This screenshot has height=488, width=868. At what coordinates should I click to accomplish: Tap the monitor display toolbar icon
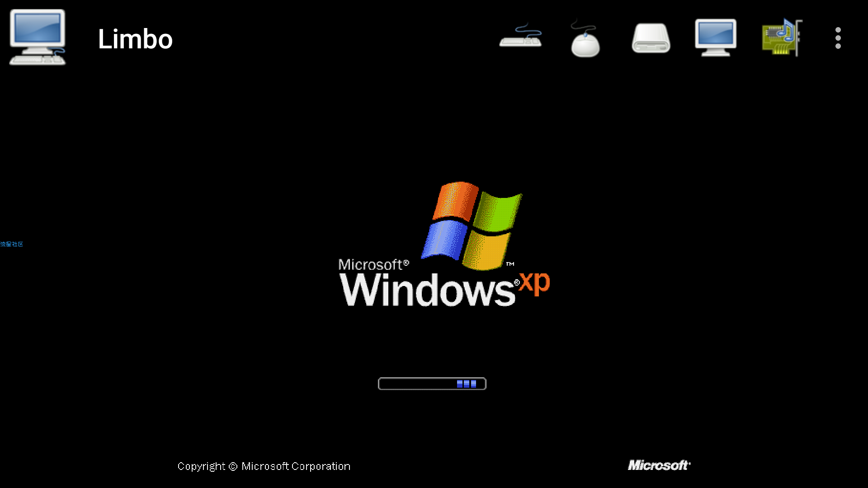tap(716, 38)
